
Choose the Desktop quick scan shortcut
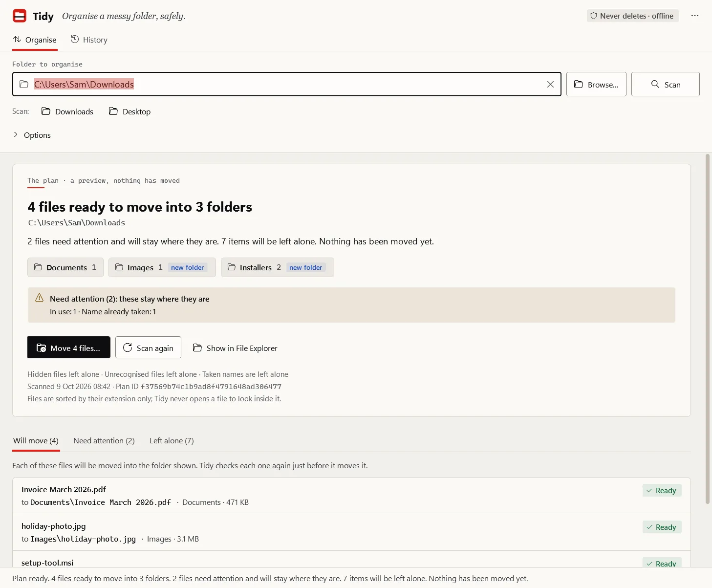130,112
